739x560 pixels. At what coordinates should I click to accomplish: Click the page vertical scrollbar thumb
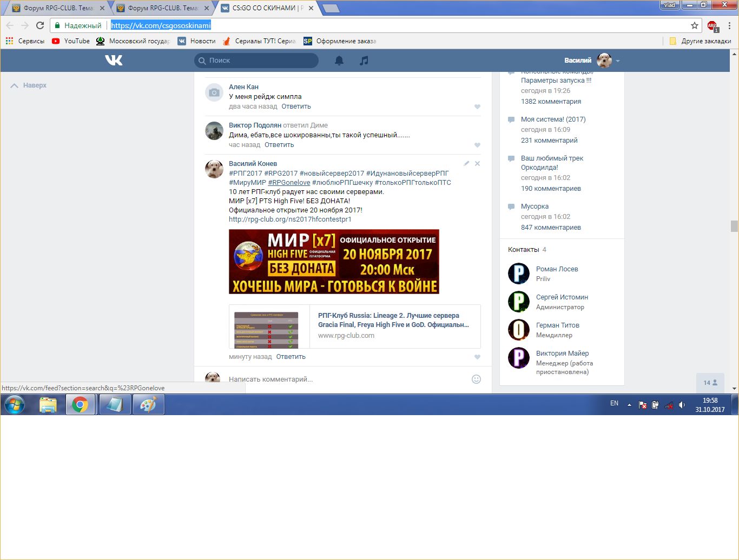(x=734, y=226)
